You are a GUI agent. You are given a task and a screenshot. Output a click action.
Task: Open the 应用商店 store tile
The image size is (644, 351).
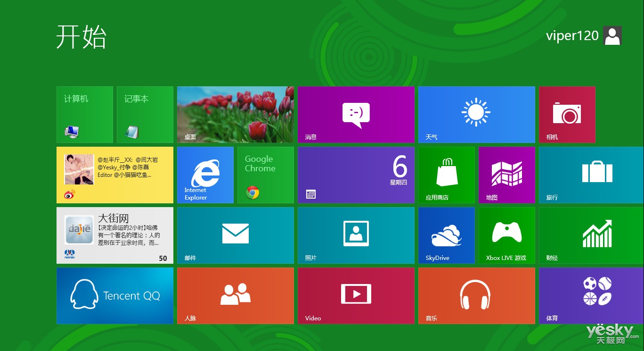(x=447, y=175)
